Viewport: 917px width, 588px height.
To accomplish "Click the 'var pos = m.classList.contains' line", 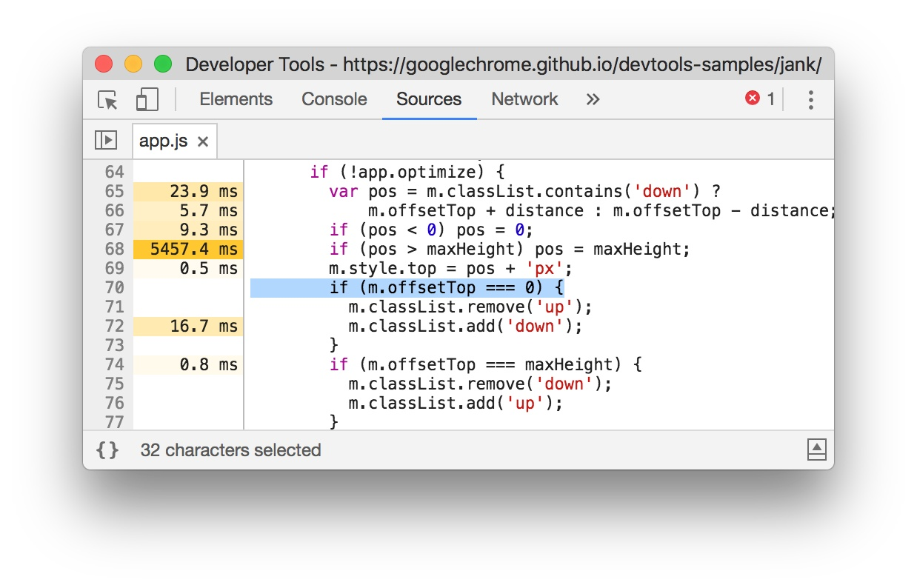I will [x=525, y=191].
